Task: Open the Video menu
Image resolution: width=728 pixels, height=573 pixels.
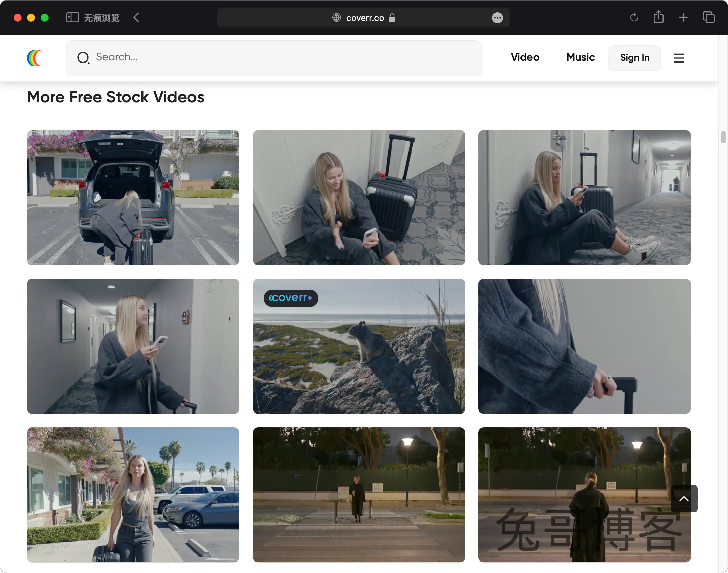Action: coord(525,57)
